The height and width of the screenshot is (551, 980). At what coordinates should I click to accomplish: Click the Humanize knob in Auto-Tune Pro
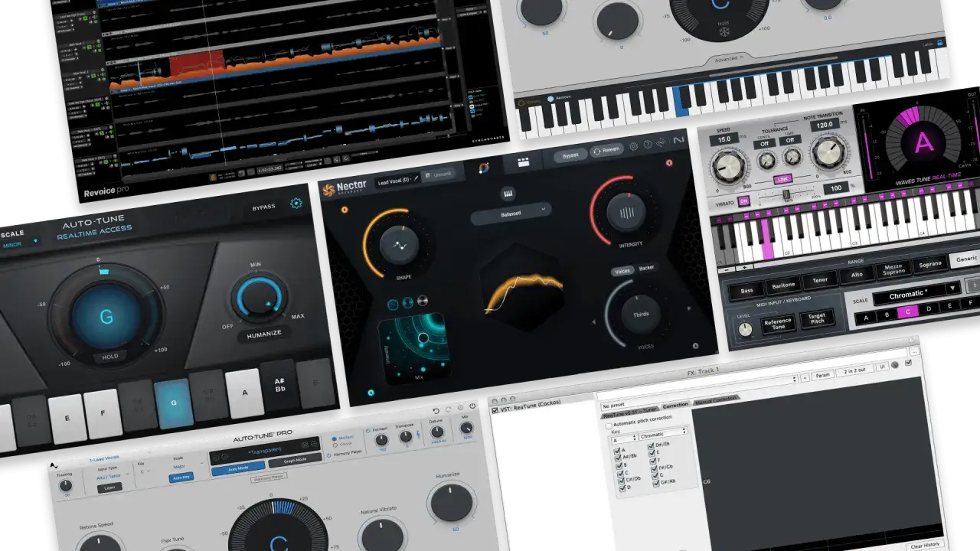[x=451, y=502]
